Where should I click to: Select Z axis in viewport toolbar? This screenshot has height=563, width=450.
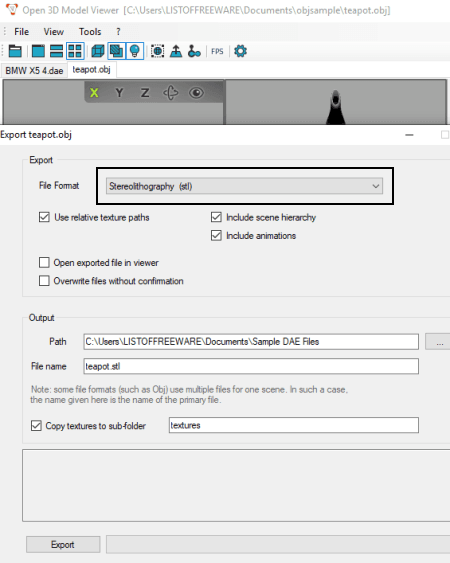[145, 93]
